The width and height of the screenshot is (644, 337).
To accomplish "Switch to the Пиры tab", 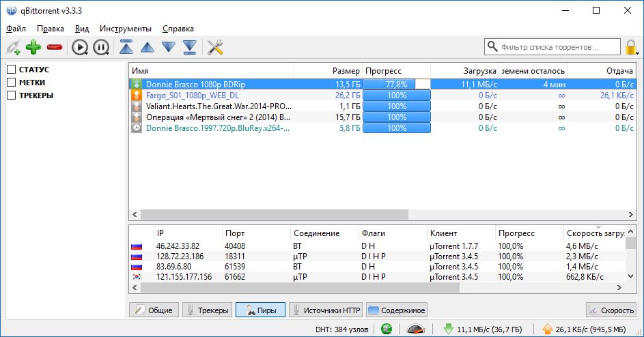I will (x=260, y=310).
